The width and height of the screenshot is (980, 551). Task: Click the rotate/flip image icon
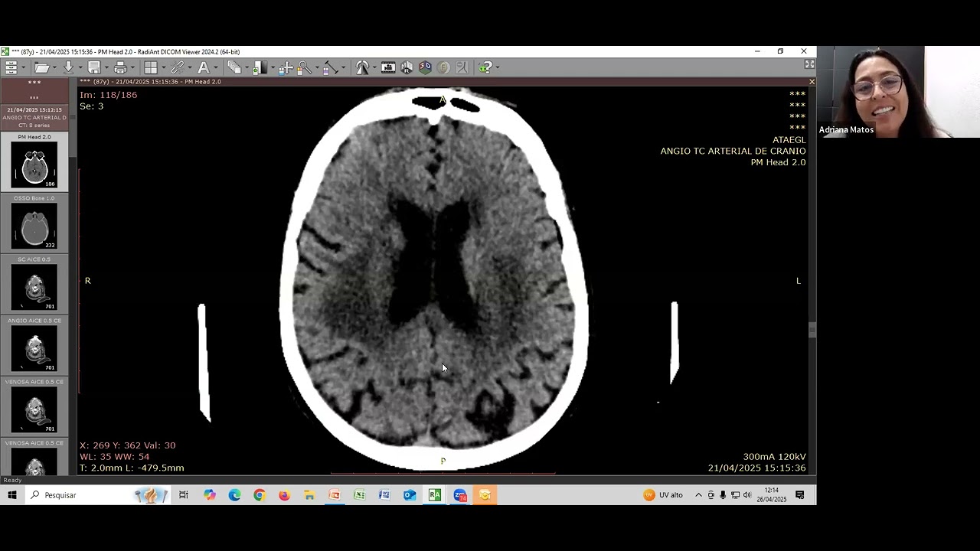coord(362,68)
